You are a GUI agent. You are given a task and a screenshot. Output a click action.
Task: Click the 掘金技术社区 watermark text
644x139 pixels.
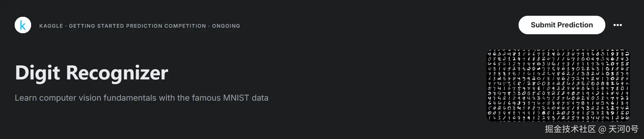(570, 129)
